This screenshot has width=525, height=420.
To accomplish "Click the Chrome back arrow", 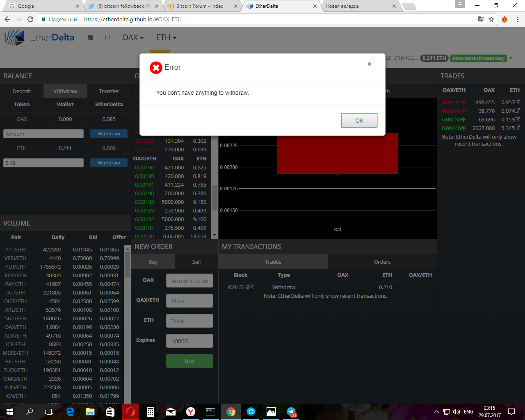I will coord(7,19).
